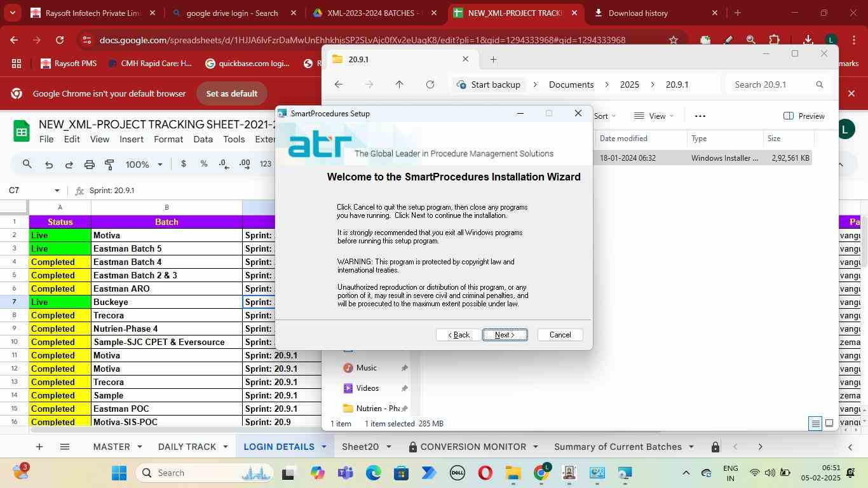868x488 pixels.
Task: Launch Opera from the taskbar
Action: pos(485,473)
